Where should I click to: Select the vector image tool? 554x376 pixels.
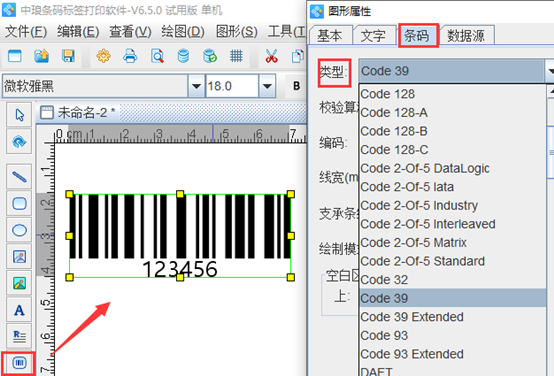19,257
